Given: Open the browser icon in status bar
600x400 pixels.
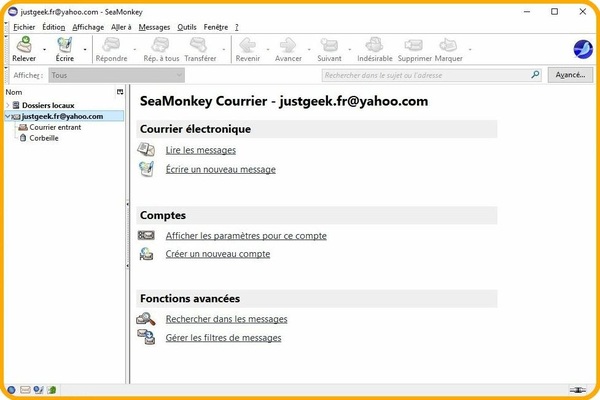Looking at the screenshot, I should pyautogui.click(x=11, y=390).
